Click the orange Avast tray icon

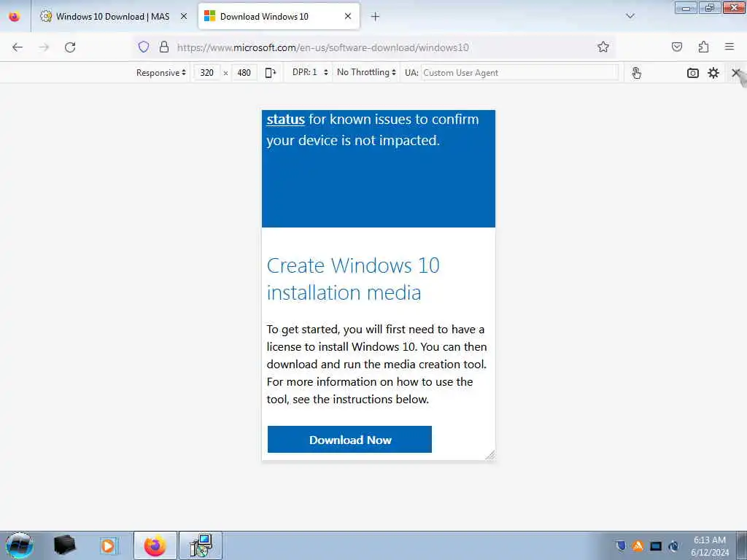click(x=638, y=545)
